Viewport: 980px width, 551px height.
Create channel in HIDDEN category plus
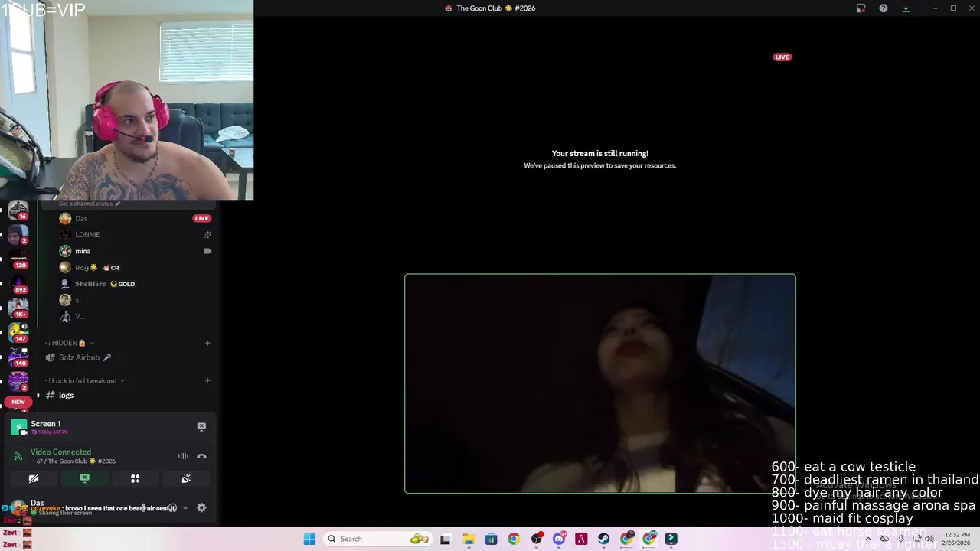[207, 343]
